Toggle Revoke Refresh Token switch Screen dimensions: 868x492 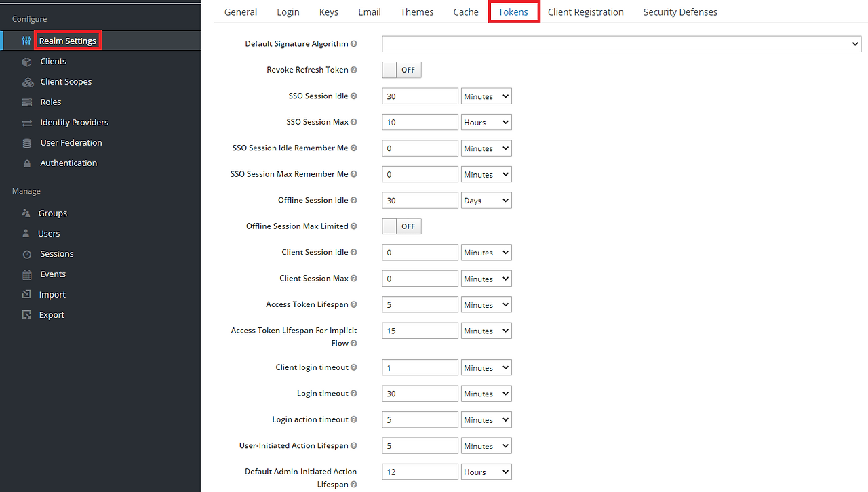tap(401, 70)
